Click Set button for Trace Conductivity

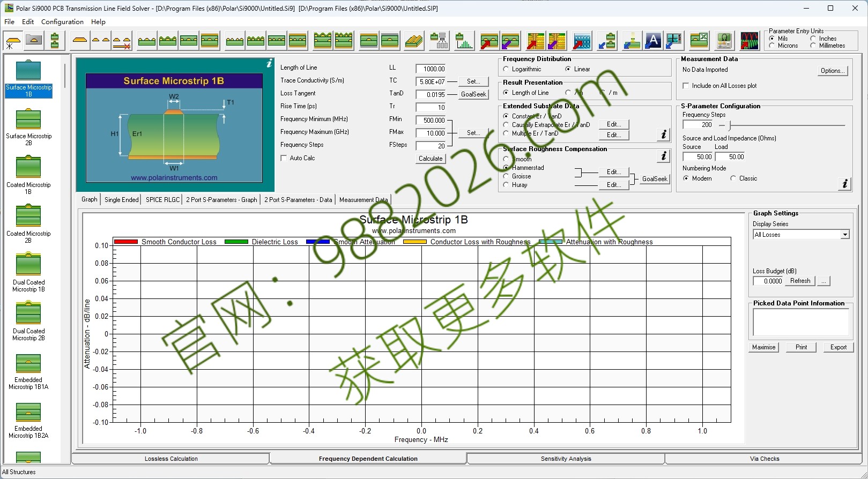click(473, 81)
